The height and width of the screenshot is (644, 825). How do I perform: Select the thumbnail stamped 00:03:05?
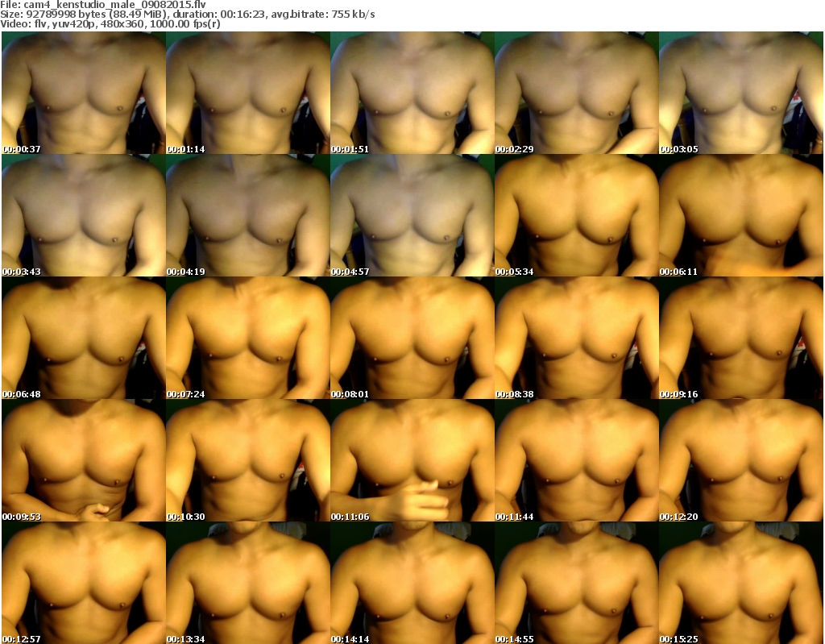click(x=740, y=93)
